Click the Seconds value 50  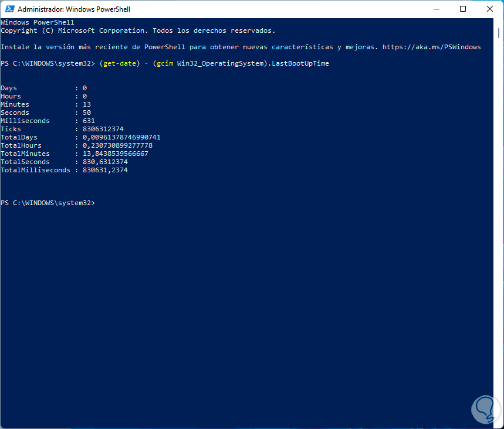click(x=87, y=113)
